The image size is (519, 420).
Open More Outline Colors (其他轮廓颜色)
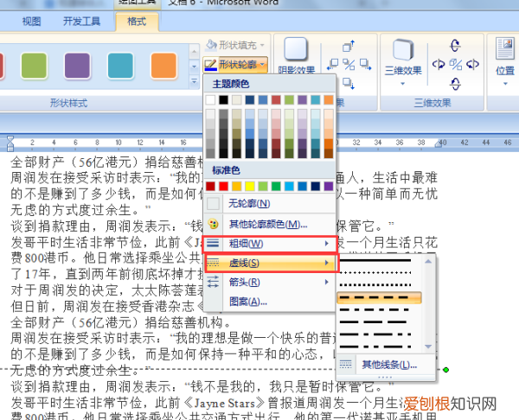(270, 224)
